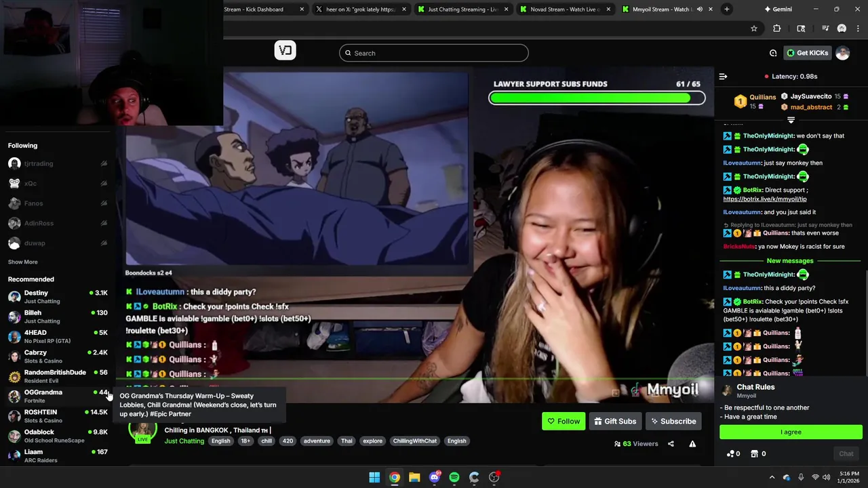Open Liaam recommended channel

coord(58,455)
